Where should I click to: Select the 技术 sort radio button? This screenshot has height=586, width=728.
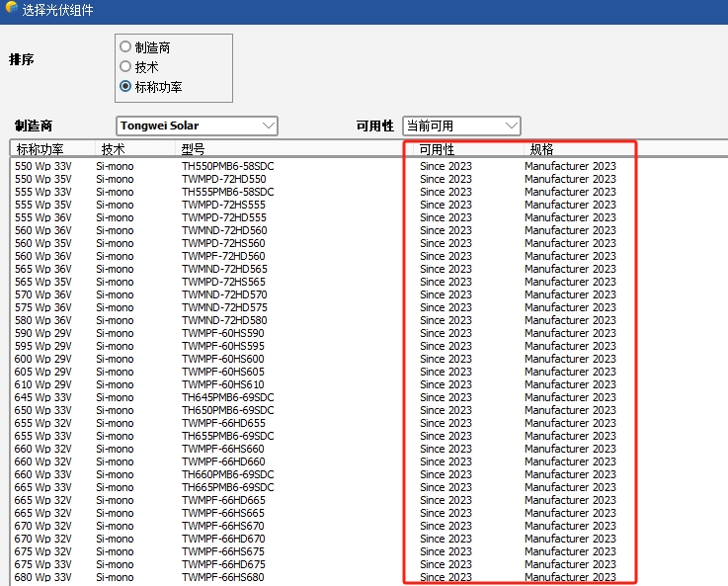pyautogui.click(x=125, y=66)
